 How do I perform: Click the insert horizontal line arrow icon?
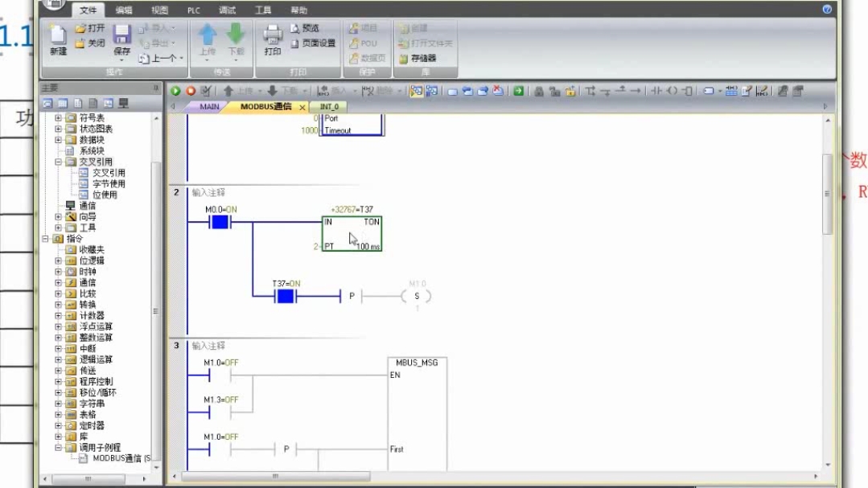click(636, 91)
